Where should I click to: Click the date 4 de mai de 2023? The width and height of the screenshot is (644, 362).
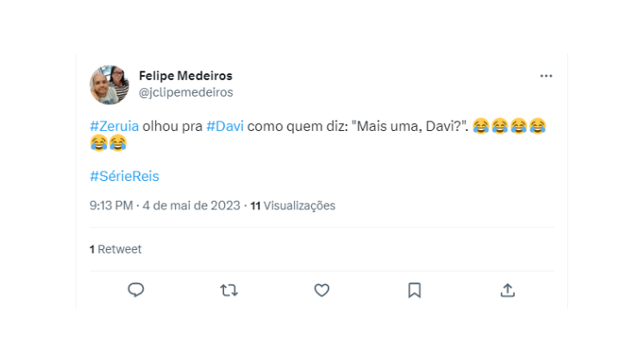tap(191, 206)
